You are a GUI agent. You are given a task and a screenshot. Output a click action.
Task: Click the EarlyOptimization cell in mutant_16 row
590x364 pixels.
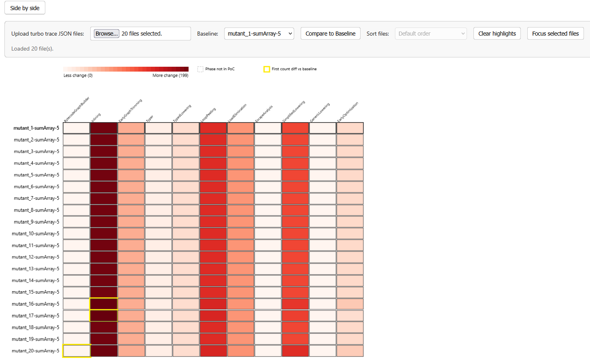pos(350,304)
